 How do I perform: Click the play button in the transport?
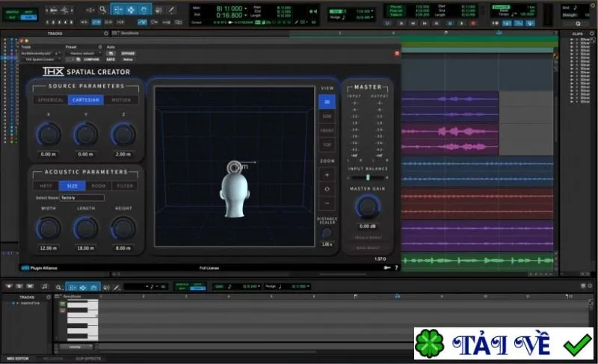tap(461, 23)
